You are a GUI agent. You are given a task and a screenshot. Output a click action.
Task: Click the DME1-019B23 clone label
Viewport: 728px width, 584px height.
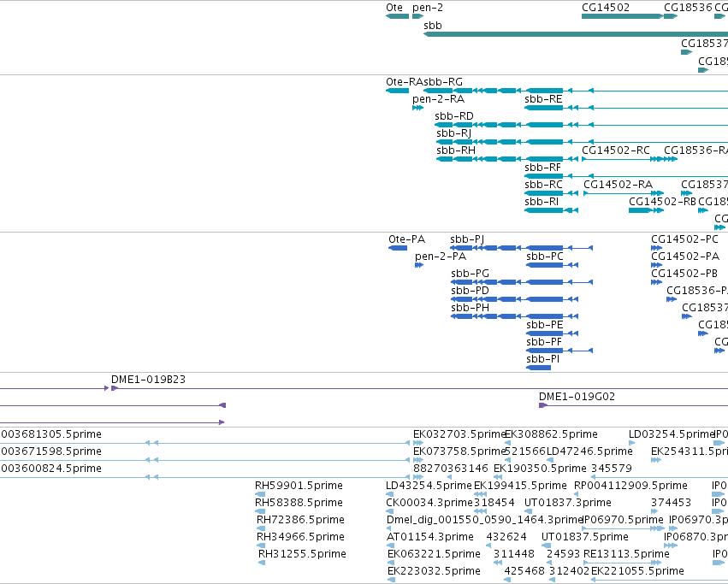pos(148,380)
